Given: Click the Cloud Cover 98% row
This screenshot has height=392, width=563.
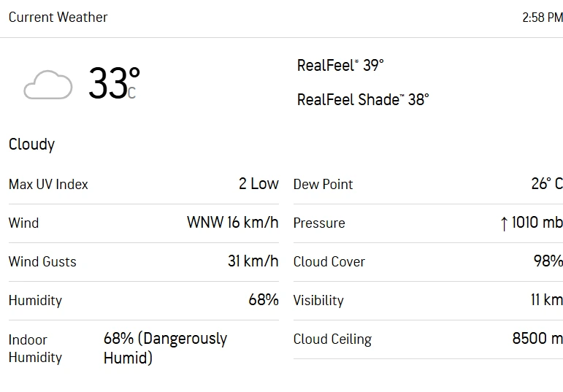Looking at the screenshot, I should [x=428, y=261].
